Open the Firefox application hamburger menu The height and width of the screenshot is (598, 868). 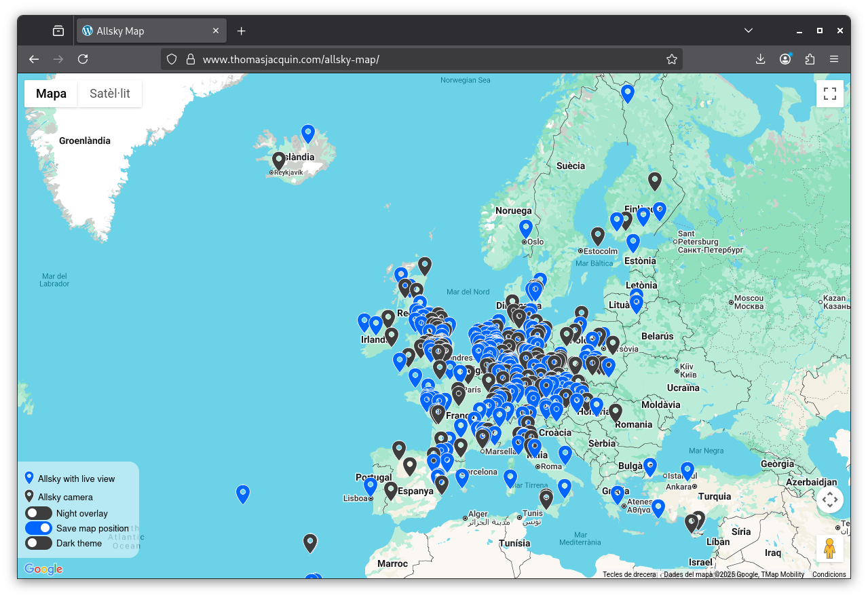pyautogui.click(x=834, y=59)
